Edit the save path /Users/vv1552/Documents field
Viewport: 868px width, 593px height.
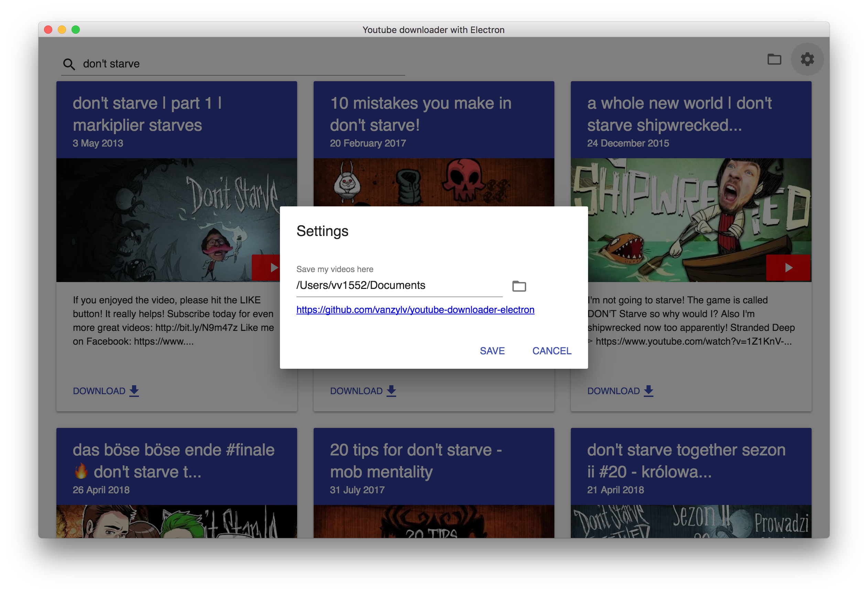399,285
